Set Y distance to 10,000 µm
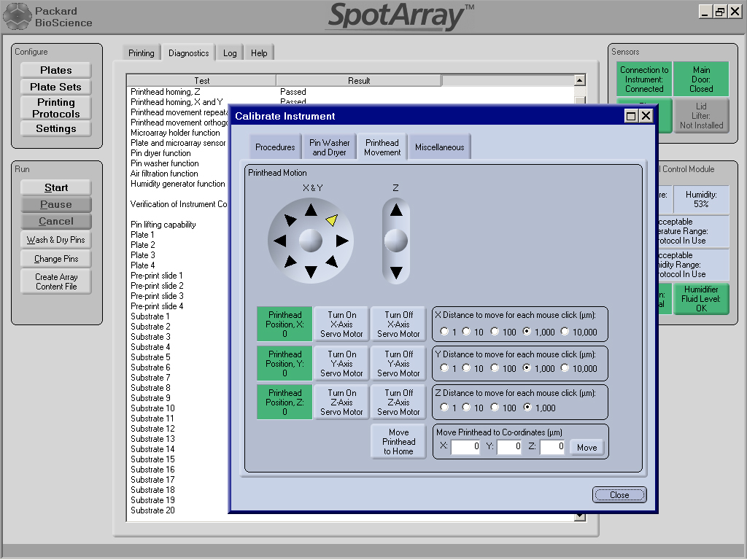The image size is (747, 560). click(x=565, y=368)
